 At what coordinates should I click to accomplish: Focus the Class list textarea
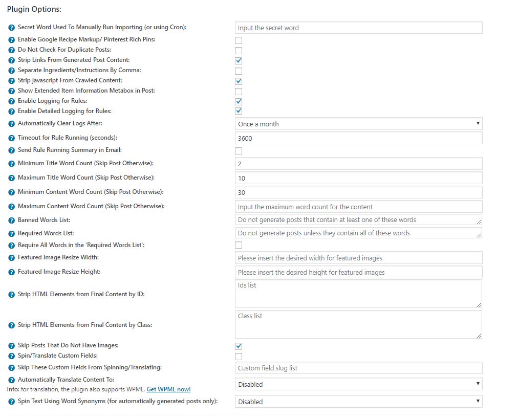pos(358,324)
